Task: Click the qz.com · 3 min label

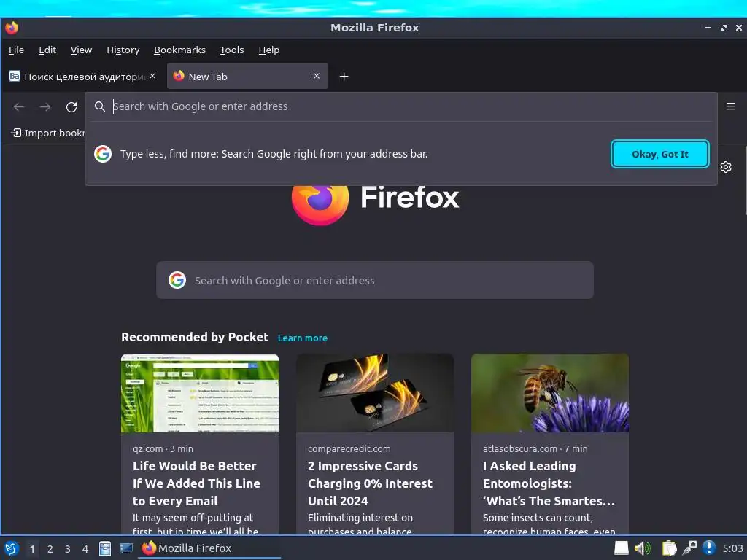Action: (x=163, y=448)
